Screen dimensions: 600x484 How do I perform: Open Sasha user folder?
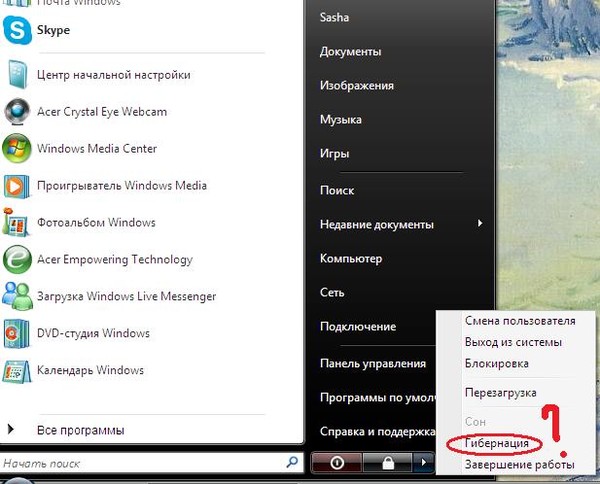click(x=334, y=17)
